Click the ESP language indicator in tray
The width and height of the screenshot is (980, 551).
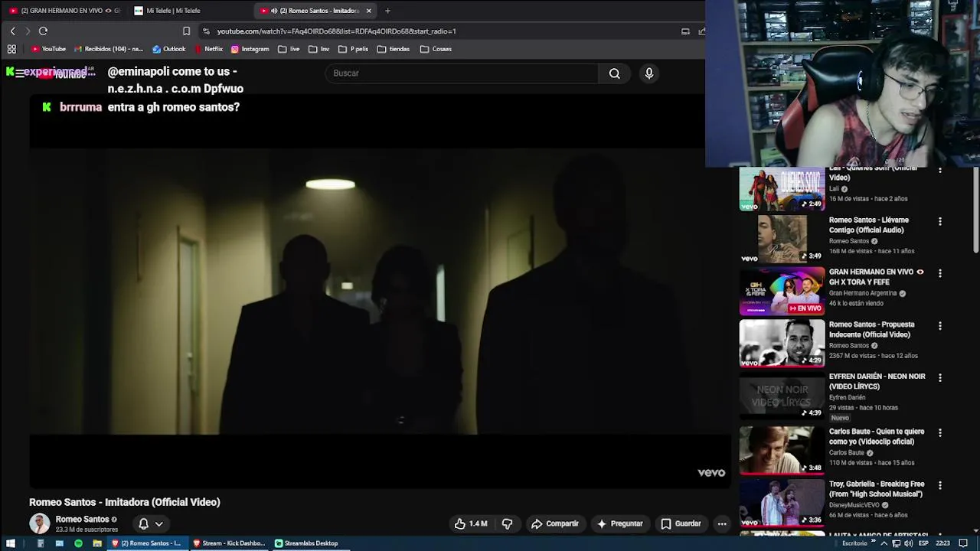[x=923, y=543]
